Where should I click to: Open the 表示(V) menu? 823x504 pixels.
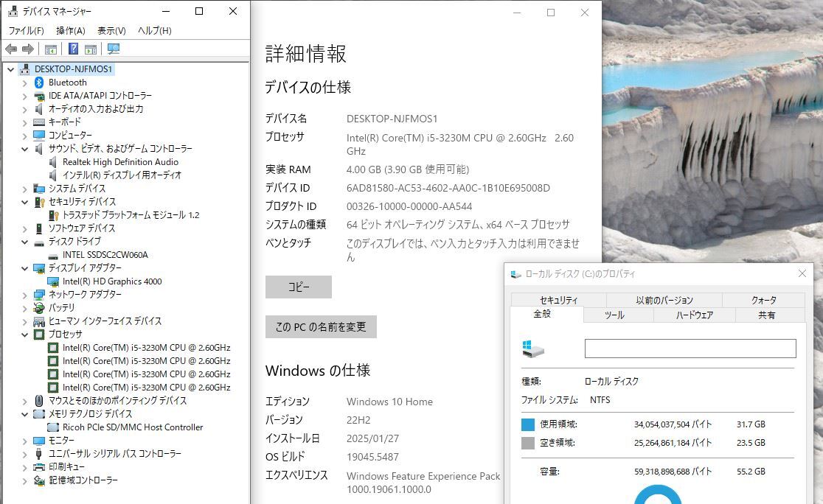point(111,30)
